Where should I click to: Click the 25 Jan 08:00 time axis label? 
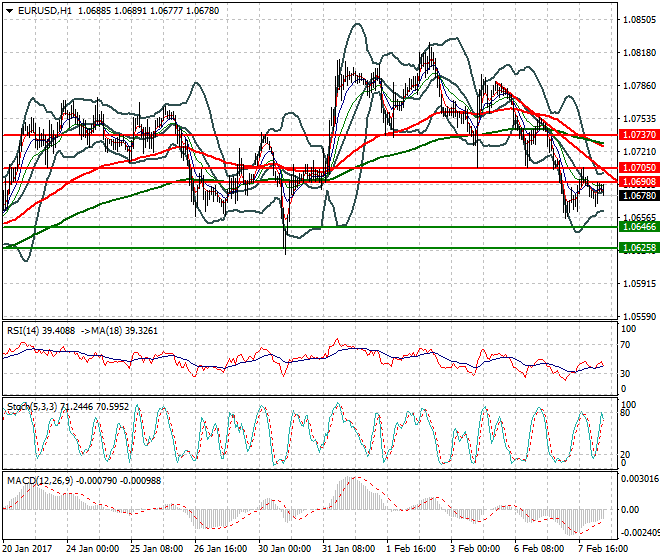coord(157,549)
